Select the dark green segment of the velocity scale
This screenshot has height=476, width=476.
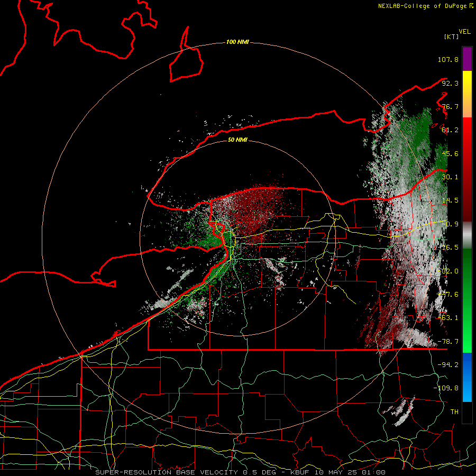467,300
